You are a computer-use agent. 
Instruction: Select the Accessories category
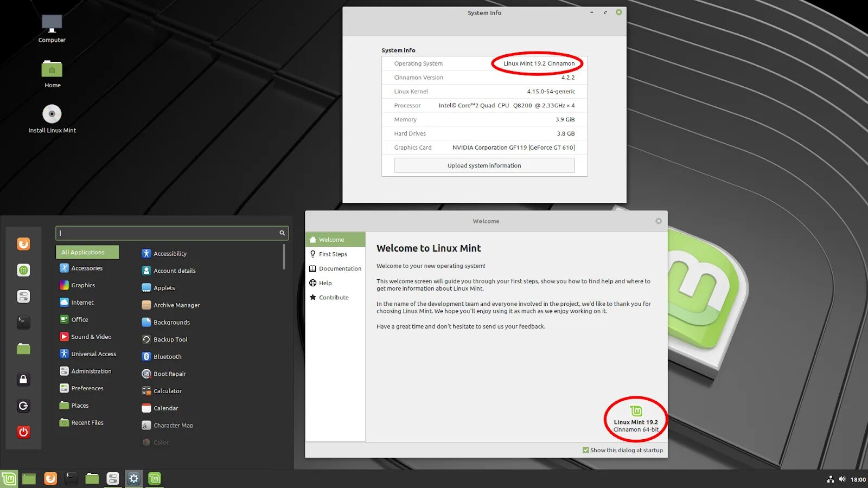[x=87, y=268]
